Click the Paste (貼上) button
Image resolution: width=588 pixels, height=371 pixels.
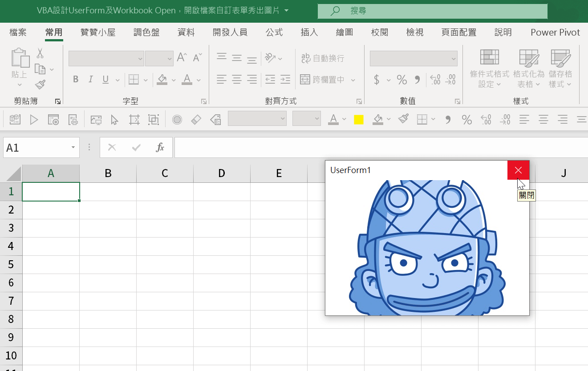tap(20, 68)
